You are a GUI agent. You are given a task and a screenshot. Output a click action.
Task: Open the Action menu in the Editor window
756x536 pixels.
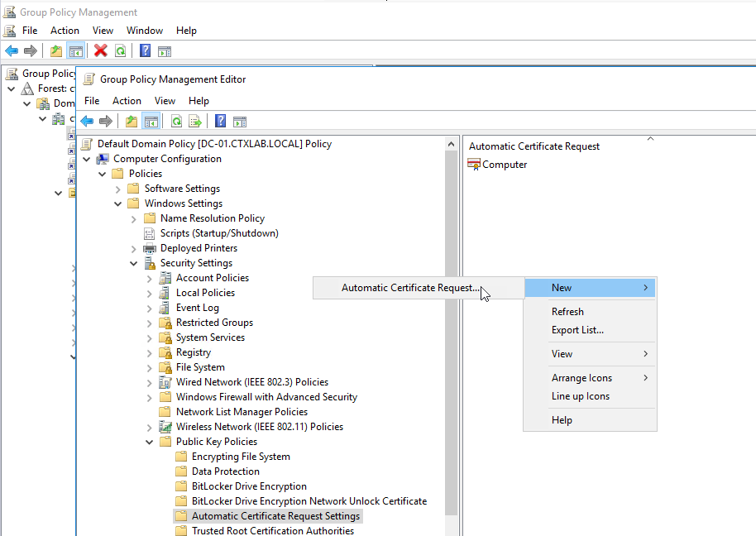click(x=127, y=101)
